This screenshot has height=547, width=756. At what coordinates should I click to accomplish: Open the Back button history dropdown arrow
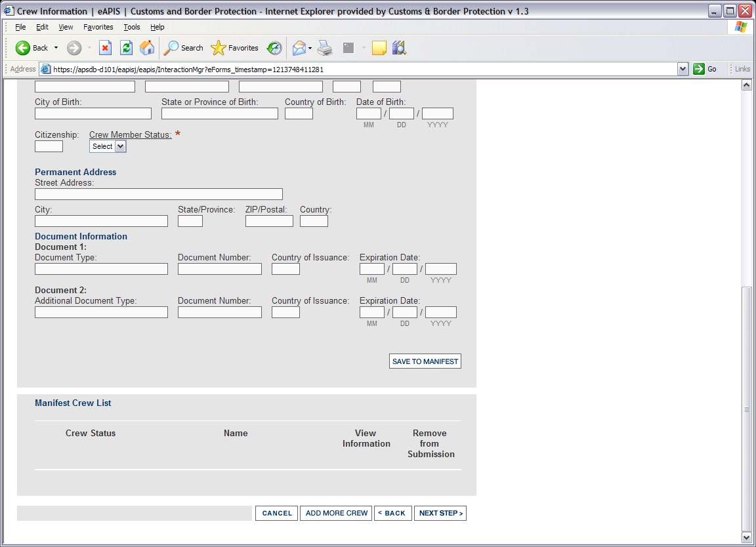point(56,48)
